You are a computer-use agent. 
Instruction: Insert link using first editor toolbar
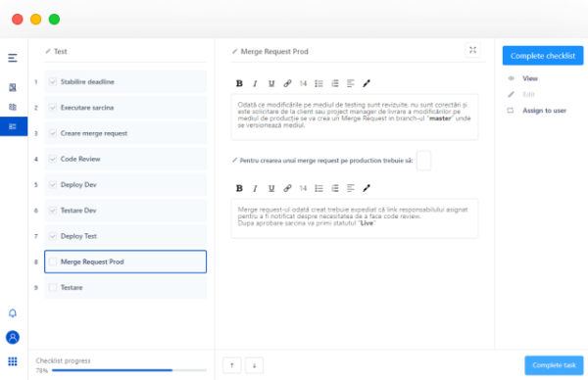tap(287, 83)
